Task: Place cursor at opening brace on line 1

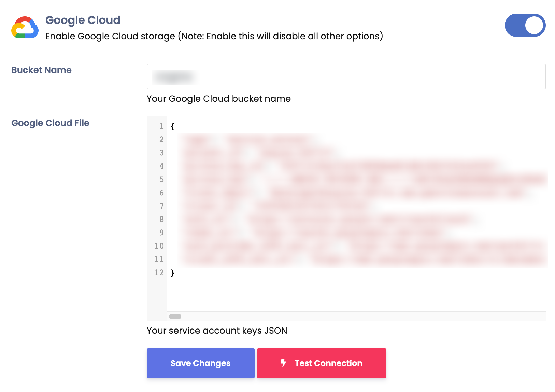Action: click(173, 126)
